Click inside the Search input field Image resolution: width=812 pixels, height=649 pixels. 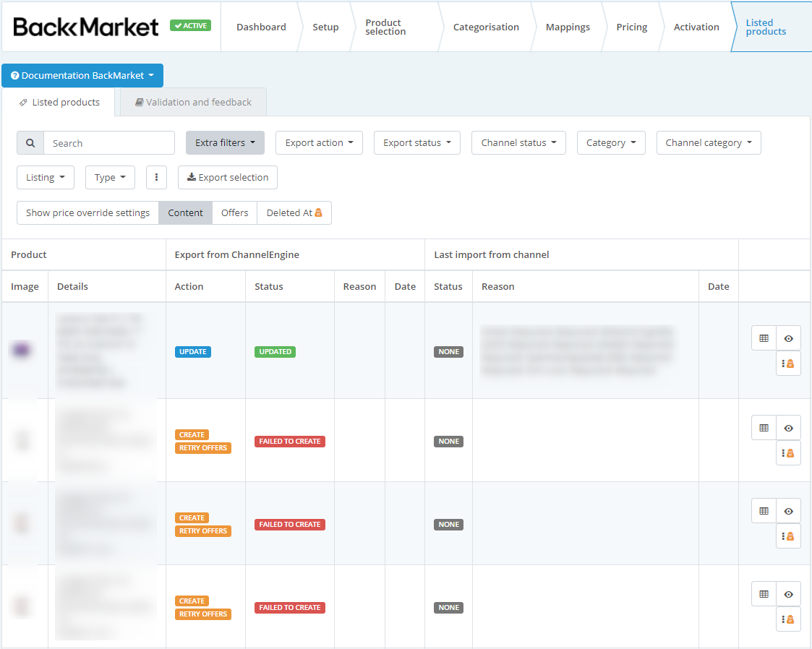[108, 142]
